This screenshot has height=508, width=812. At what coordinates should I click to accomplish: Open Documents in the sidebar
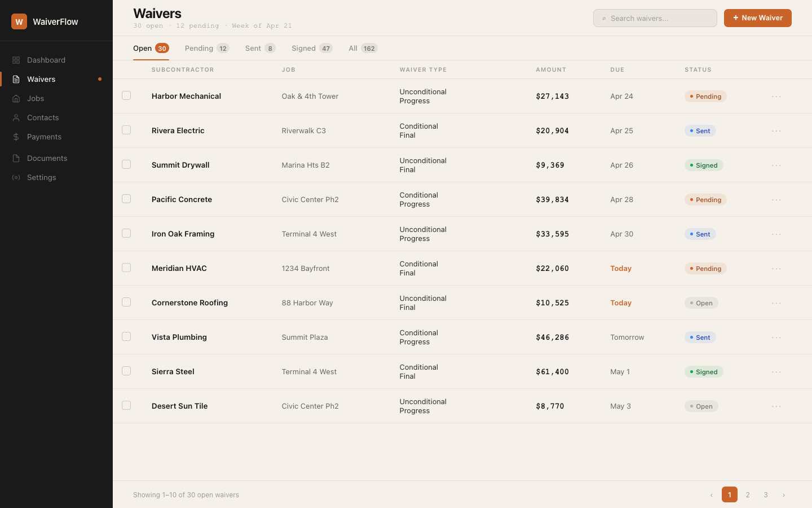click(56, 158)
